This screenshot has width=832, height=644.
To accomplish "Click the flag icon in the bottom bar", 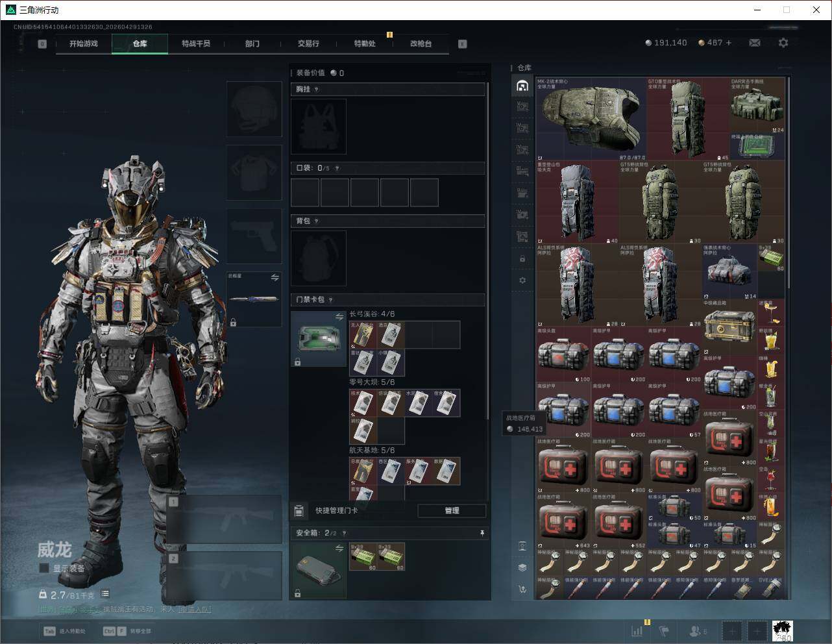I will pyautogui.click(x=663, y=630).
